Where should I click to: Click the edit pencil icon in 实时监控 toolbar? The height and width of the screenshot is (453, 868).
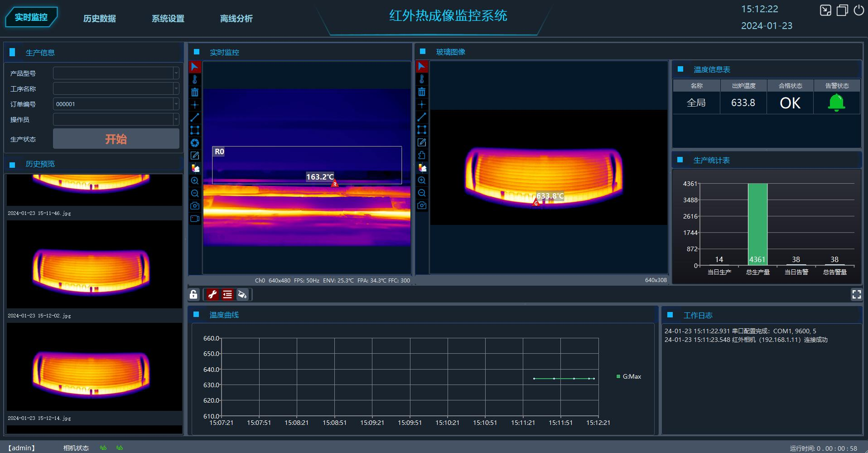(195, 156)
